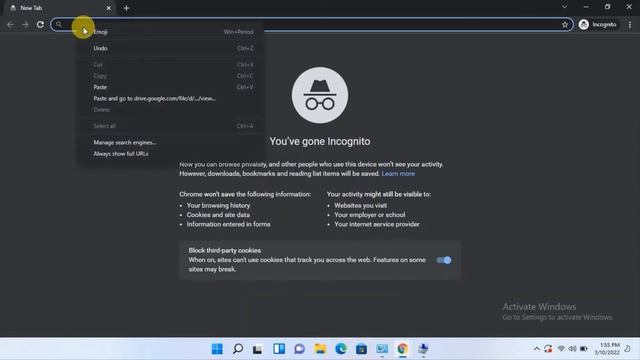Image resolution: width=640 pixels, height=360 pixels.
Task: Click "Your employer or school" text
Action: (x=370, y=215)
